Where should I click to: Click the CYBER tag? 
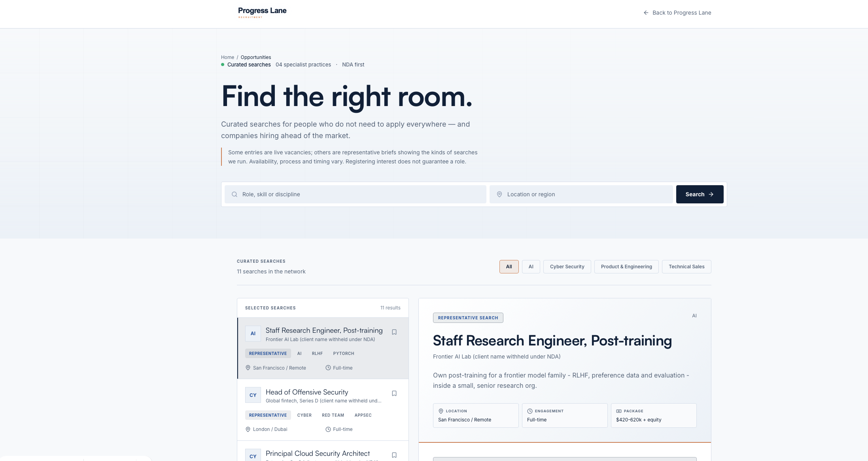(304, 415)
